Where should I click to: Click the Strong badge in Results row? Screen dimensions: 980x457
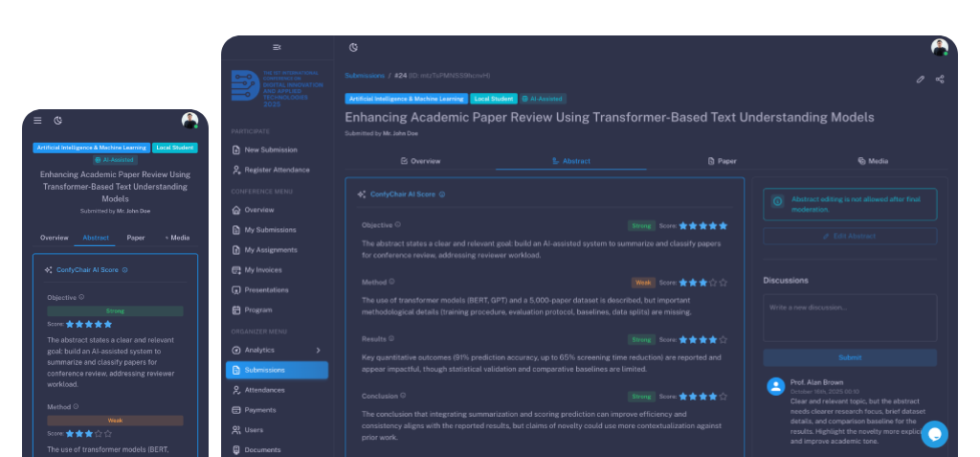642,339
